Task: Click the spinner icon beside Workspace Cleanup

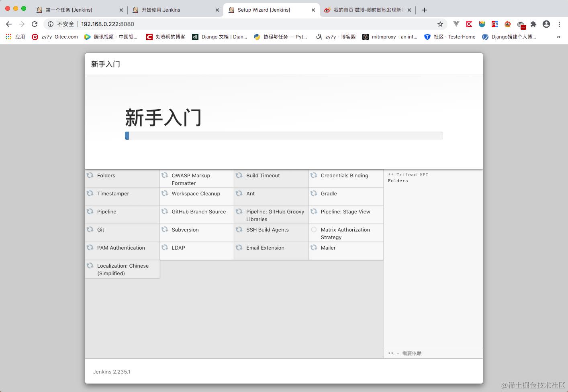Action: click(x=165, y=193)
